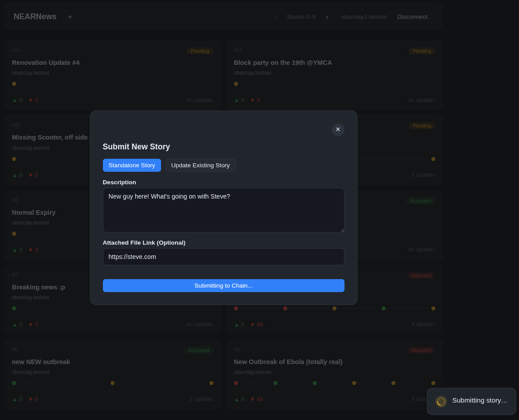
Task: Downvote the Block party story
Action: [255, 100]
